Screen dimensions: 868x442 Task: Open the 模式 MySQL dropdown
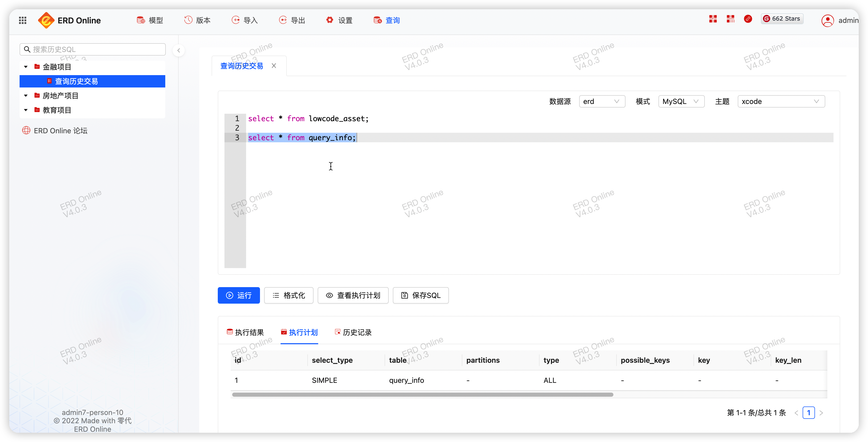681,101
